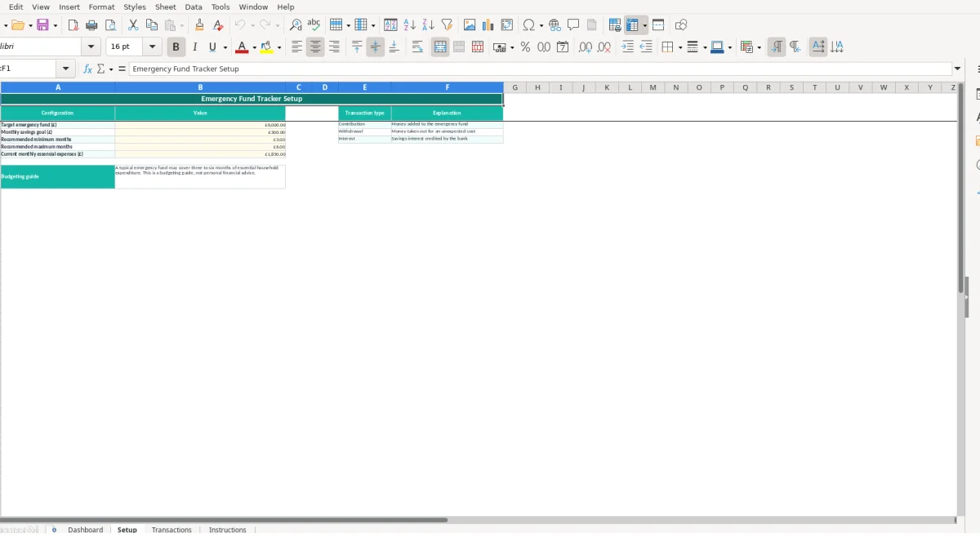This screenshot has height=551, width=980.
Task: Open the Edit menu
Action: [x=16, y=7]
